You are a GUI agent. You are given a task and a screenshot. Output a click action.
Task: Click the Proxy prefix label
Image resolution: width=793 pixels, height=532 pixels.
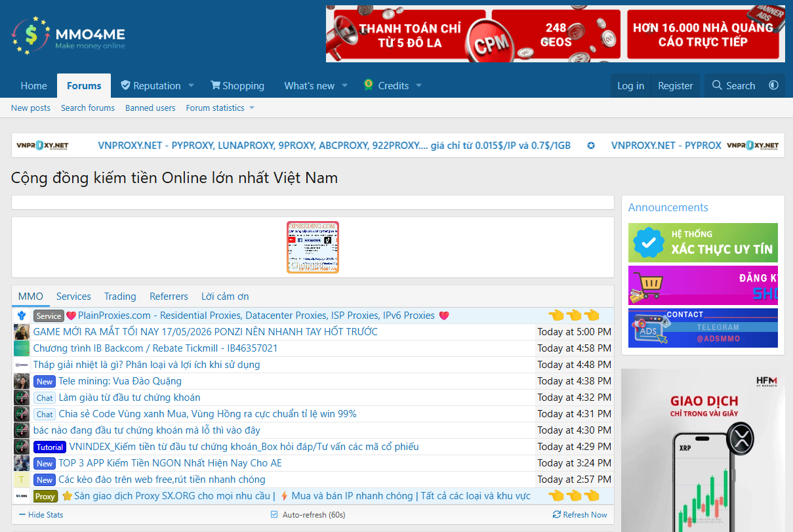(x=45, y=496)
